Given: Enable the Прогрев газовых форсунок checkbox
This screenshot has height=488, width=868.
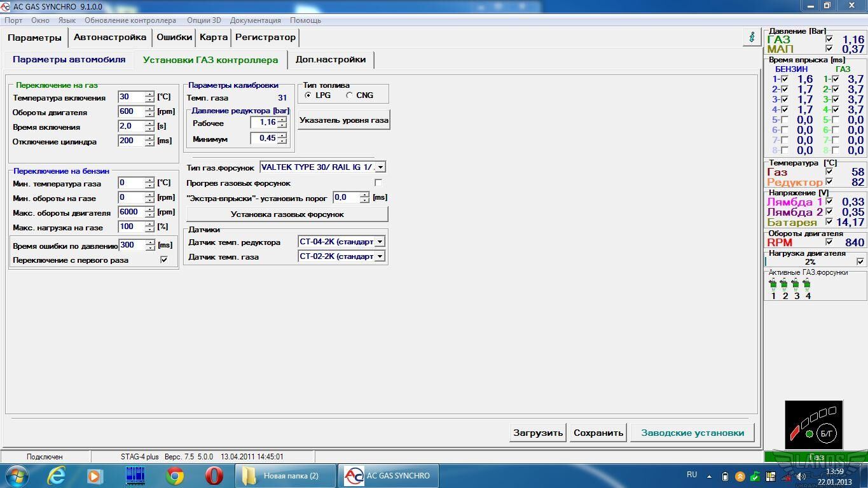Looking at the screenshot, I should pyautogui.click(x=378, y=183).
